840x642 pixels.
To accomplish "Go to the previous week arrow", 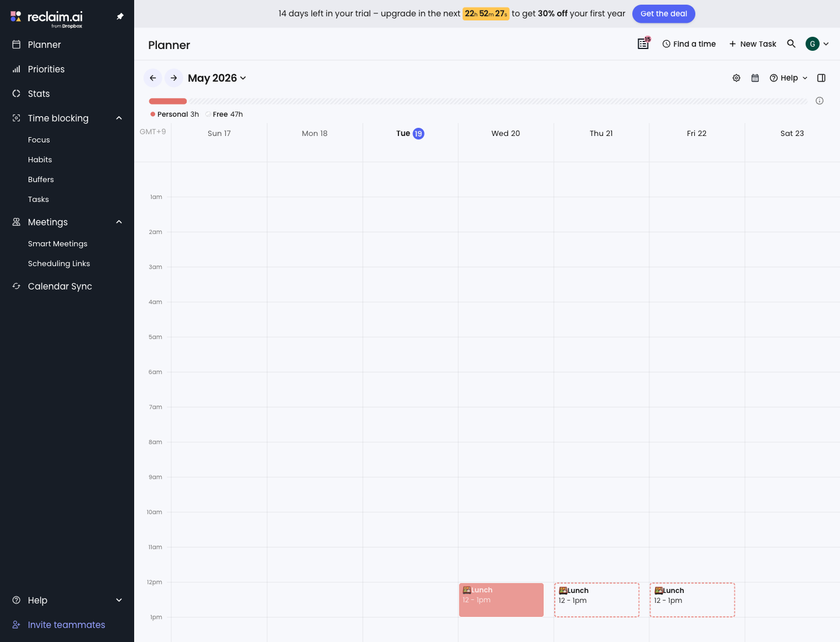I will (153, 78).
